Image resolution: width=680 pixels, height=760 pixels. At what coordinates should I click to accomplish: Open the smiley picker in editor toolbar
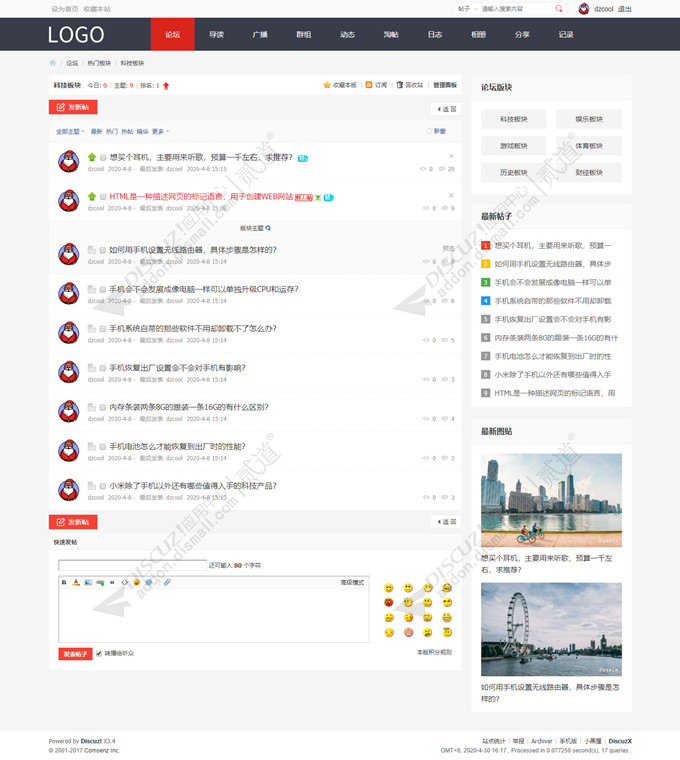click(137, 582)
